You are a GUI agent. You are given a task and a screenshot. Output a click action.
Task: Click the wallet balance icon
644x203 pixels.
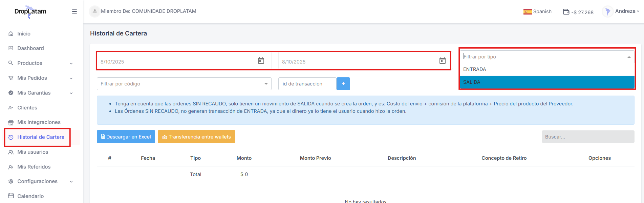[x=566, y=12]
